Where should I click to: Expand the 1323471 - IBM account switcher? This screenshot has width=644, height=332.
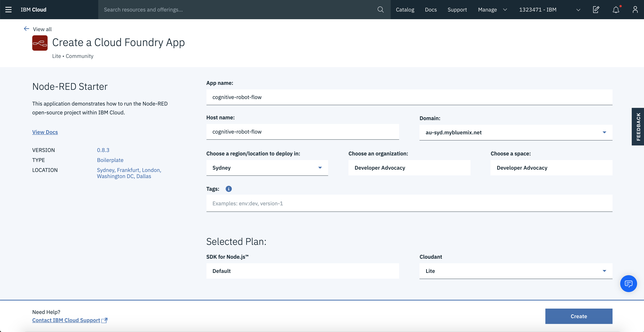(550, 10)
